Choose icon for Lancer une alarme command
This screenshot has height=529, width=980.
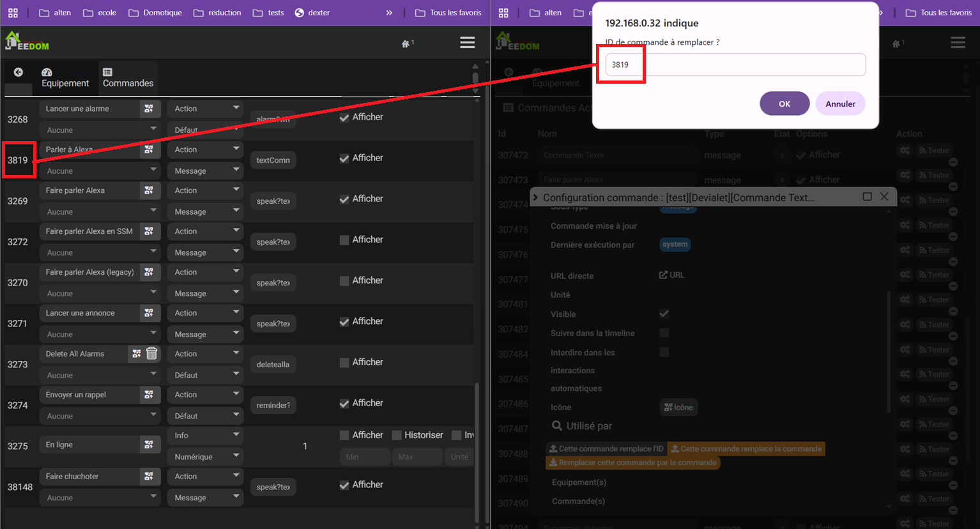click(x=149, y=109)
